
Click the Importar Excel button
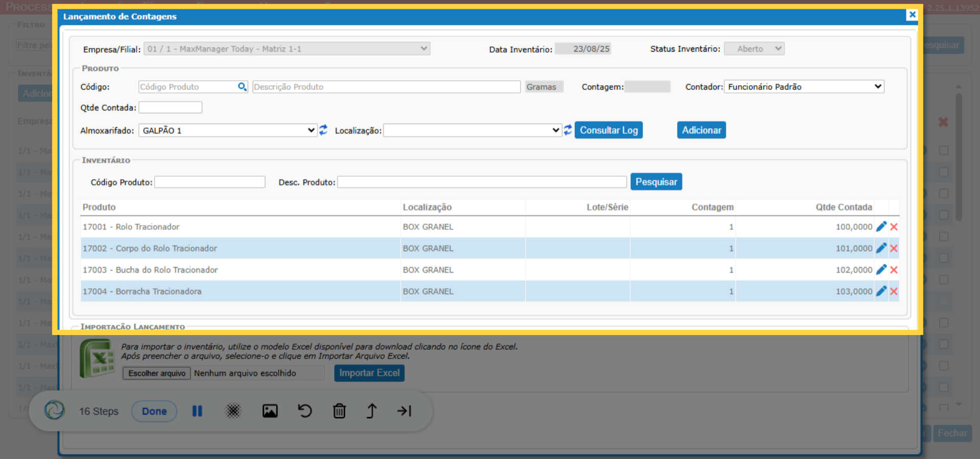pos(369,373)
